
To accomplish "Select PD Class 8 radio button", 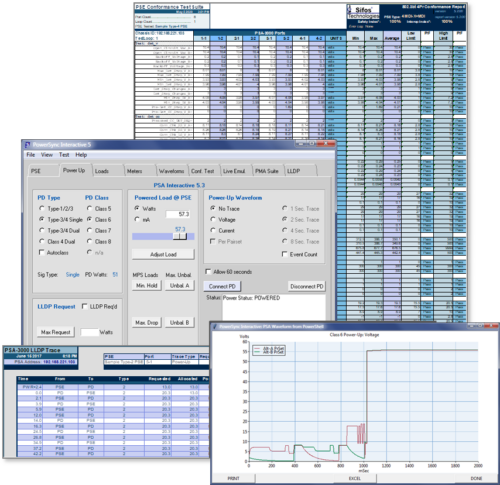I will coord(89,241).
